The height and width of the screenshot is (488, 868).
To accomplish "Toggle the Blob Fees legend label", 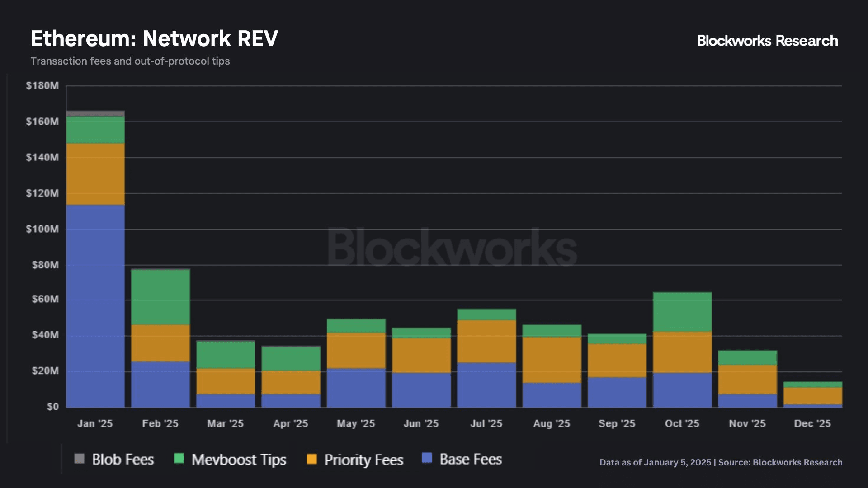I will click(123, 460).
